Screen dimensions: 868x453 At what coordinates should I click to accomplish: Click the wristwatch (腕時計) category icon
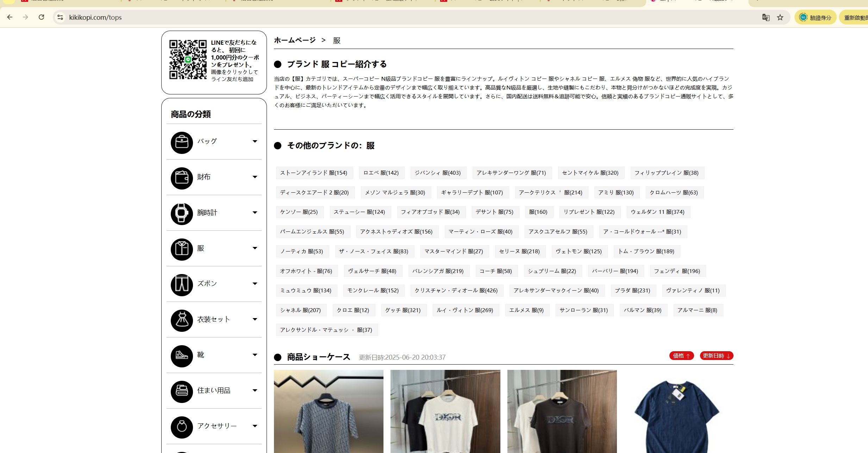coord(182,214)
